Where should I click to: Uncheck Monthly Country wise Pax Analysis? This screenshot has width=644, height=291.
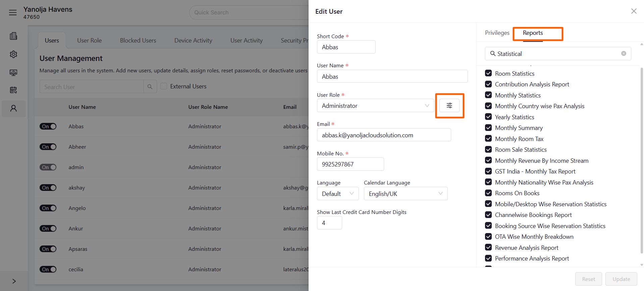488,106
